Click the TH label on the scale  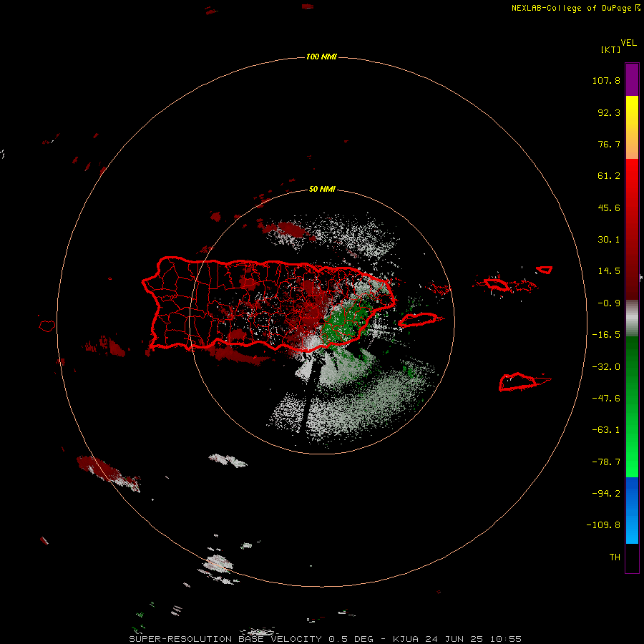[615, 557]
